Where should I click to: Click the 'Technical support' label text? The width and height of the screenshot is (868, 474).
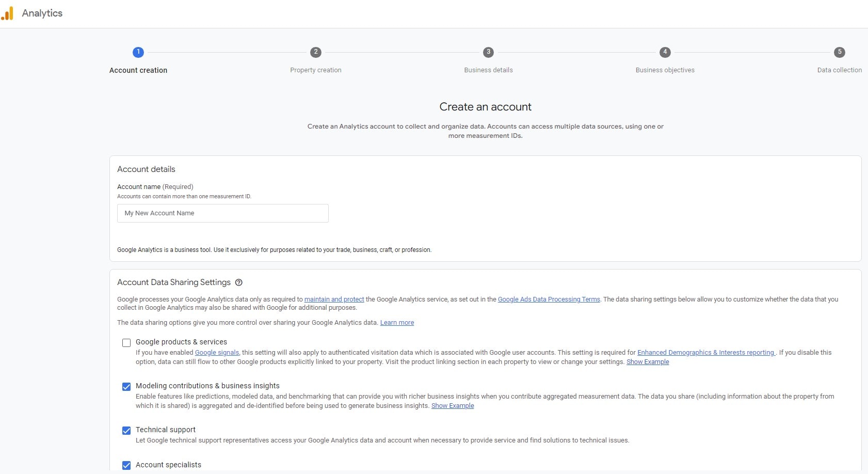click(166, 430)
